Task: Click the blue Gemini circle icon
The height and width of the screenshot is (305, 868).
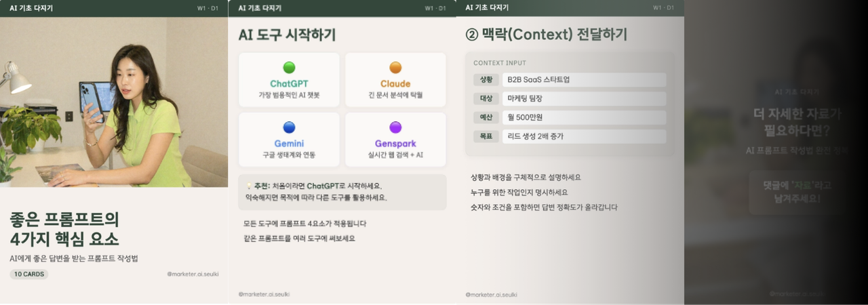Action: [290, 127]
